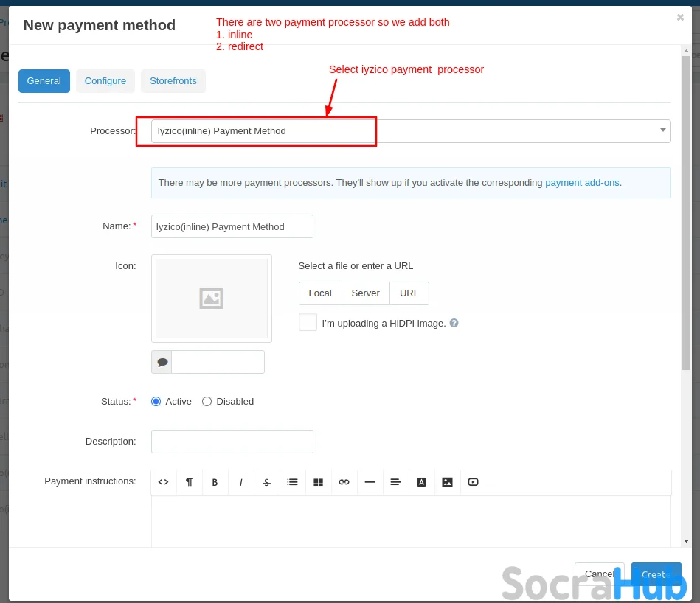Insert a link in editor
The image size is (700, 603).
click(x=344, y=481)
